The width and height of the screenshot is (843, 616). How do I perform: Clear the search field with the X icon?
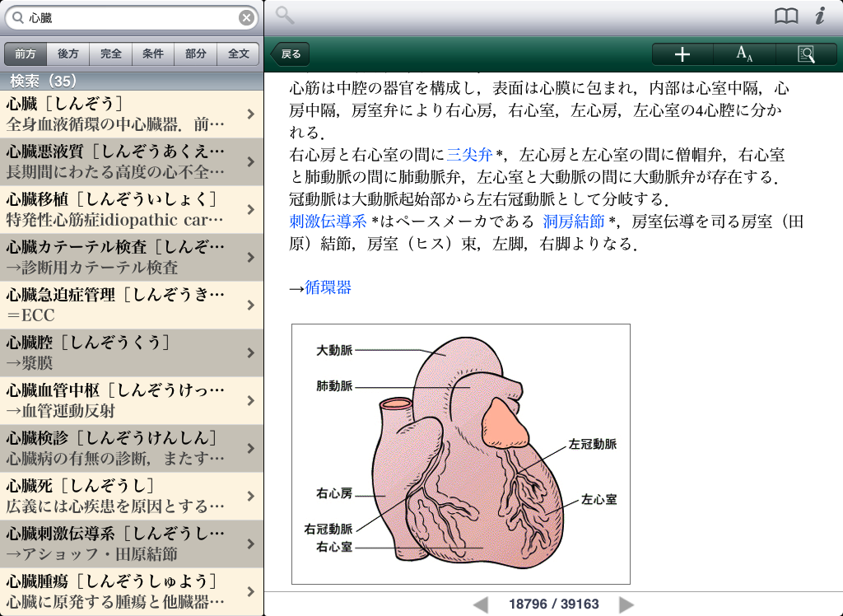coord(246,17)
